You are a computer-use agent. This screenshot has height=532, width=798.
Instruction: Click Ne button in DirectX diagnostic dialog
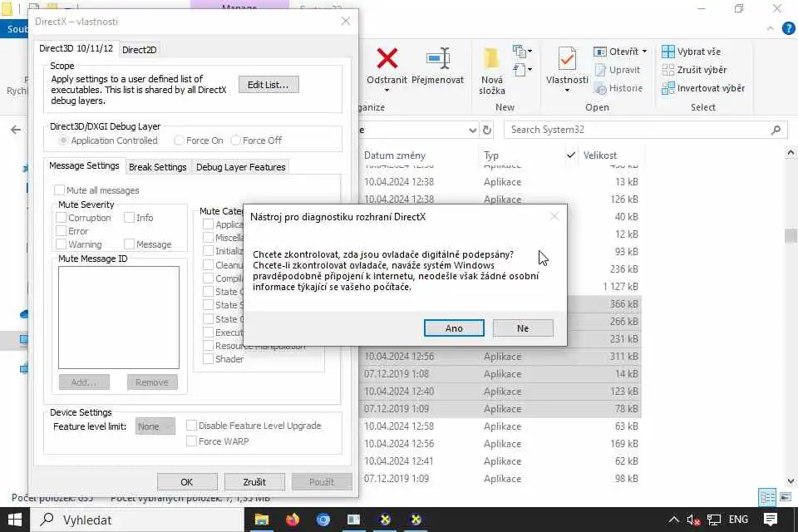tap(523, 328)
